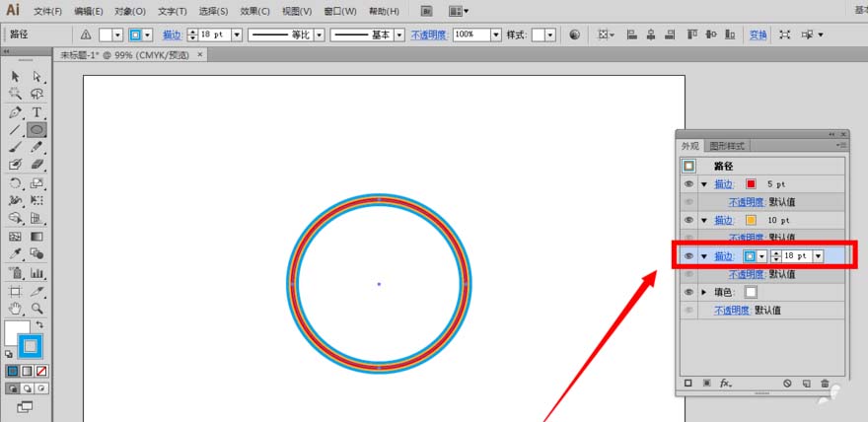Click Add New Stroke icon at panel bottom
Image resolution: width=868 pixels, height=422 pixels.
(x=688, y=383)
